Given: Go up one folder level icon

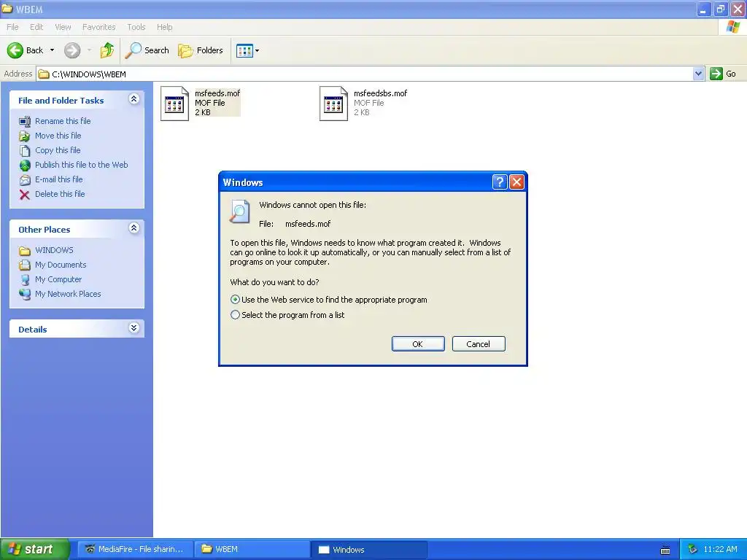Looking at the screenshot, I should 107,50.
